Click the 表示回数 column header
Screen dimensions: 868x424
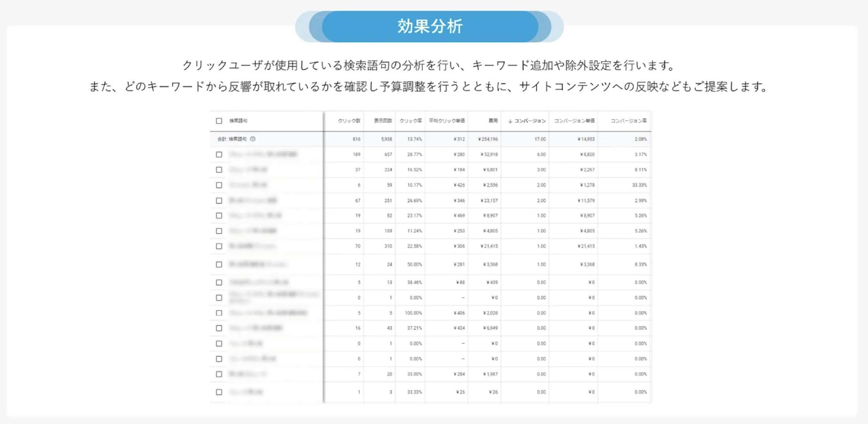coord(383,121)
